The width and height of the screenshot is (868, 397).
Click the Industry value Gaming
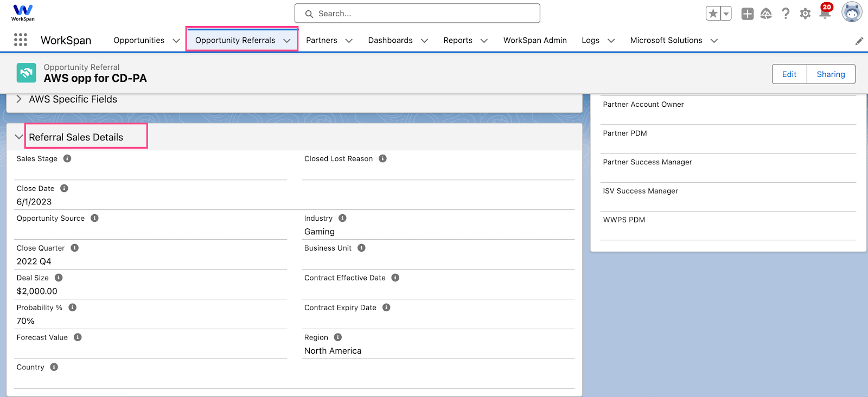click(320, 232)
